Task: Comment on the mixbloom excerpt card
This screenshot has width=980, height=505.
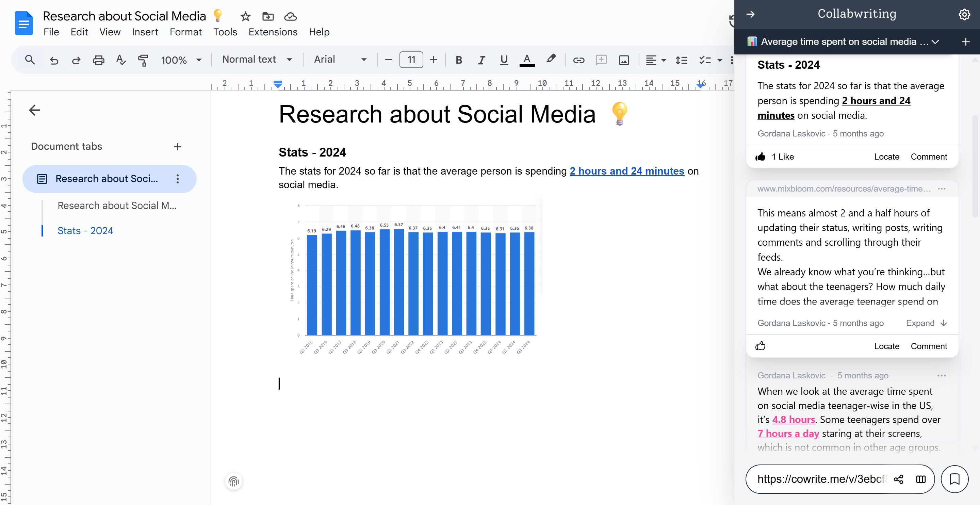Action: point(929,346)
